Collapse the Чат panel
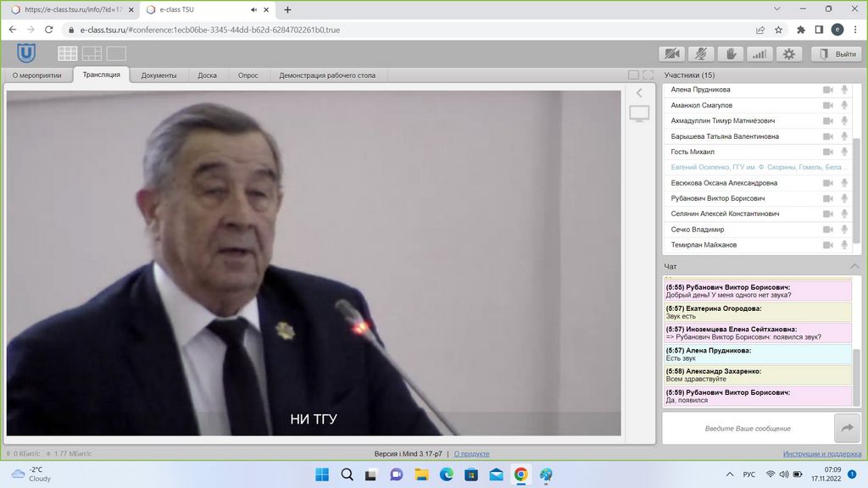Image resolution: width=868 pixels, height=488 pixels. pos(854,266)
